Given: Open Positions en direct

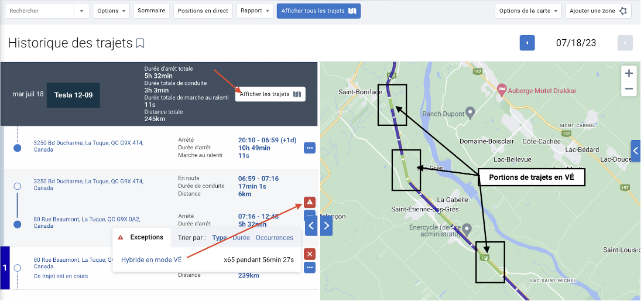Looking at the screenshot, I should tap(203, 11).
